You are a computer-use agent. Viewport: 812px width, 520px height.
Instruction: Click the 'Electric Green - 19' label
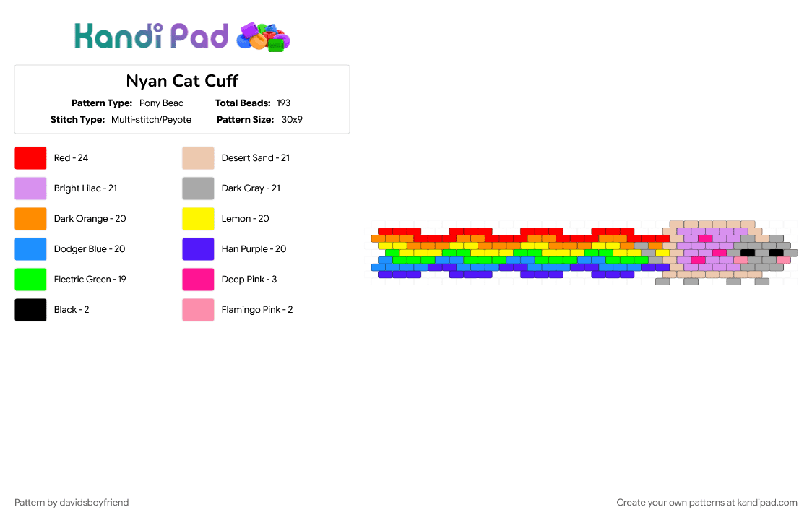point(90,279)
